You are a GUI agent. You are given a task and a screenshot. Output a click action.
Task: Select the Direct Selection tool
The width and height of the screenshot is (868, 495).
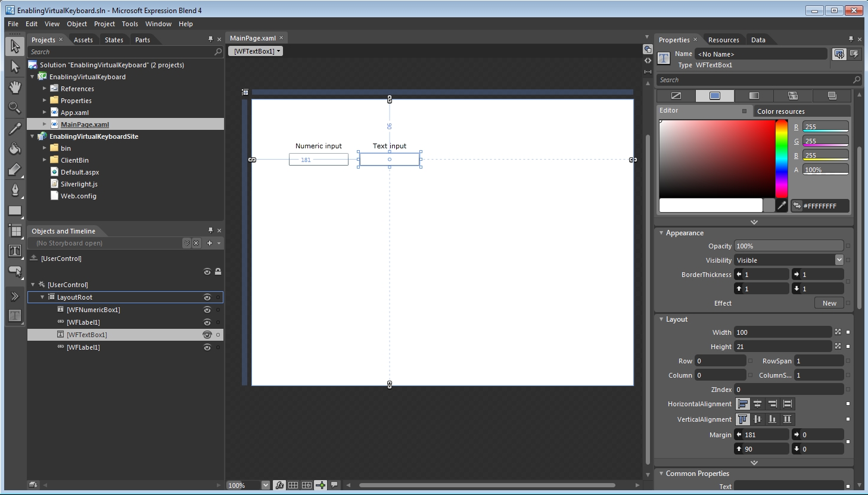15,66
